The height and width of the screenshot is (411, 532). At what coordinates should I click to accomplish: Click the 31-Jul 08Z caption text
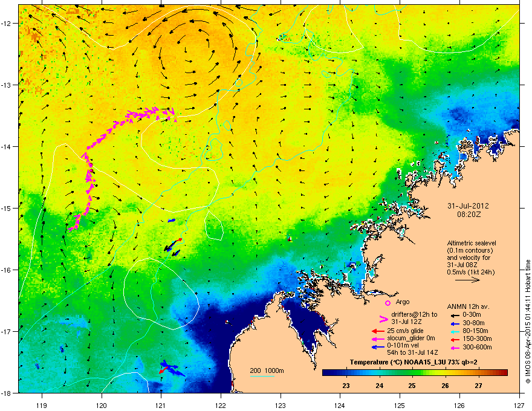[463, 265]
